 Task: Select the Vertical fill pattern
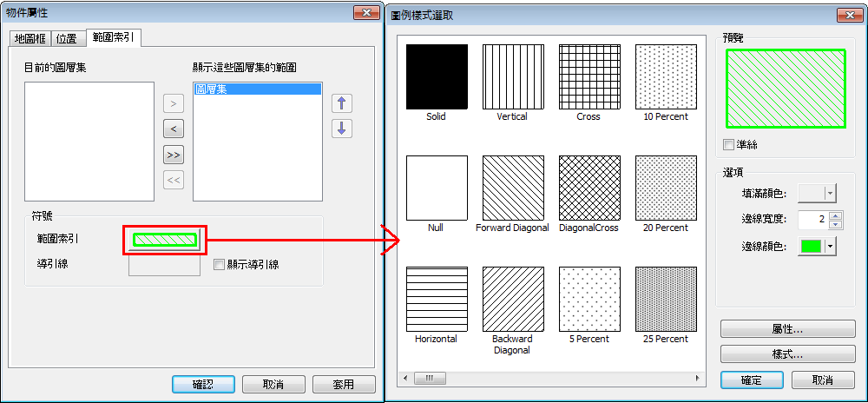[513, 77]
